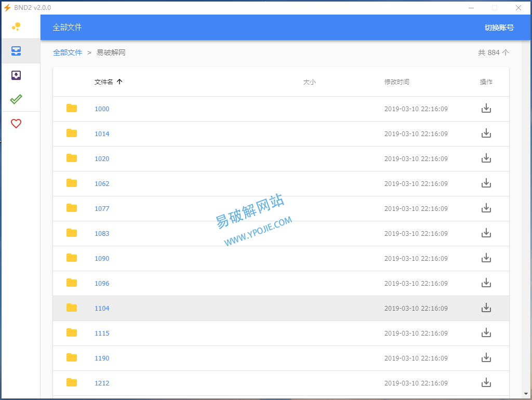Viewport: 532px width, 400px height.
Task: Open the completed downloads checkmark icon
Action: pos(16,99)
